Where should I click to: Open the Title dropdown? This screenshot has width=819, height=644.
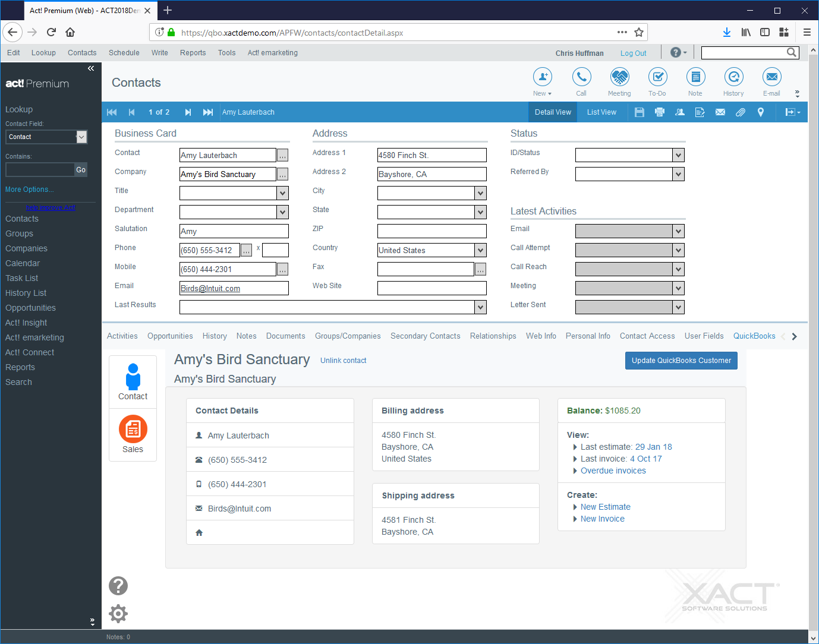(x=283, y=193)
